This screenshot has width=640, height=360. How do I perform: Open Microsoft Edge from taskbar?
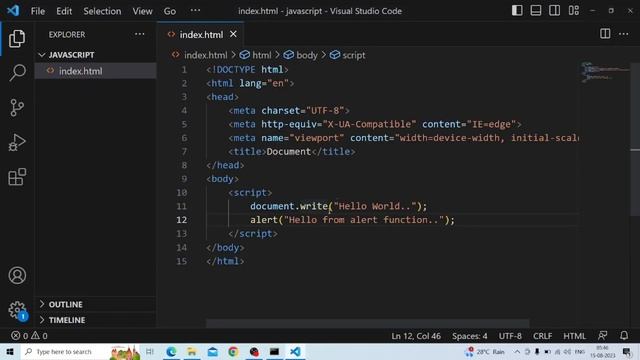click(171, 352)
